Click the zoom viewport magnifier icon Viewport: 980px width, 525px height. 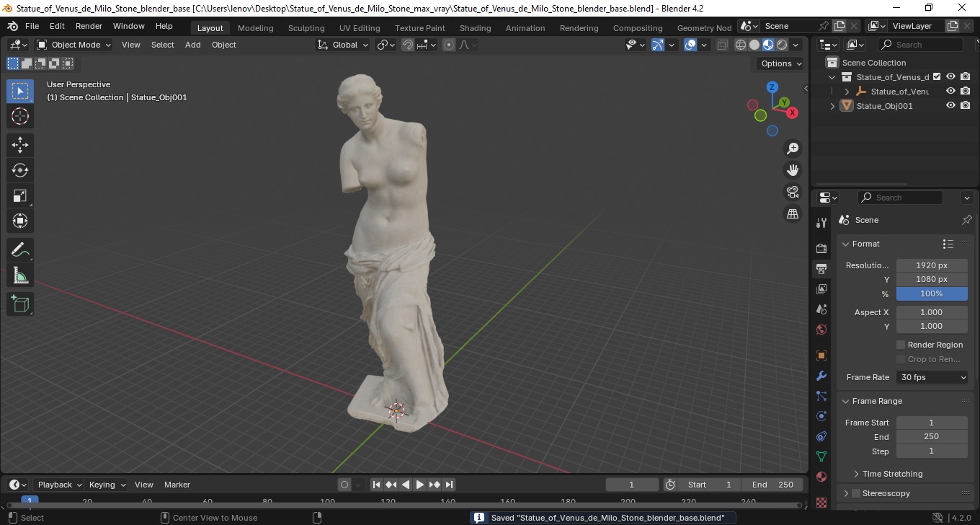793,149
